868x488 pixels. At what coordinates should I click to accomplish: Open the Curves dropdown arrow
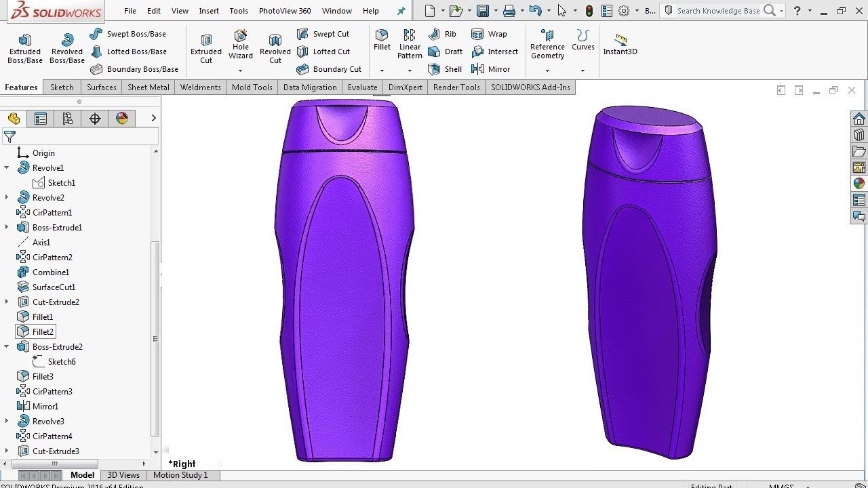pyautogui.click(x=583, y=70)
